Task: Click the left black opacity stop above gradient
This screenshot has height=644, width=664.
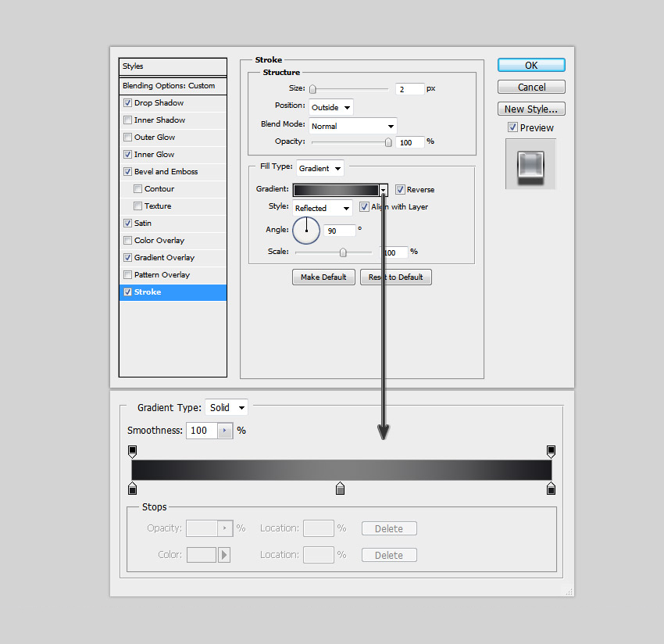Action: (132, 452)
